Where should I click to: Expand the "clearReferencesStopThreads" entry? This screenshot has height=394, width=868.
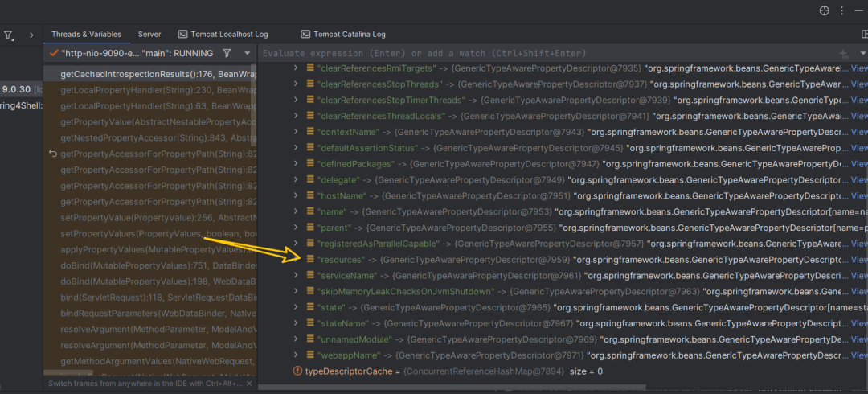(296, 84)
